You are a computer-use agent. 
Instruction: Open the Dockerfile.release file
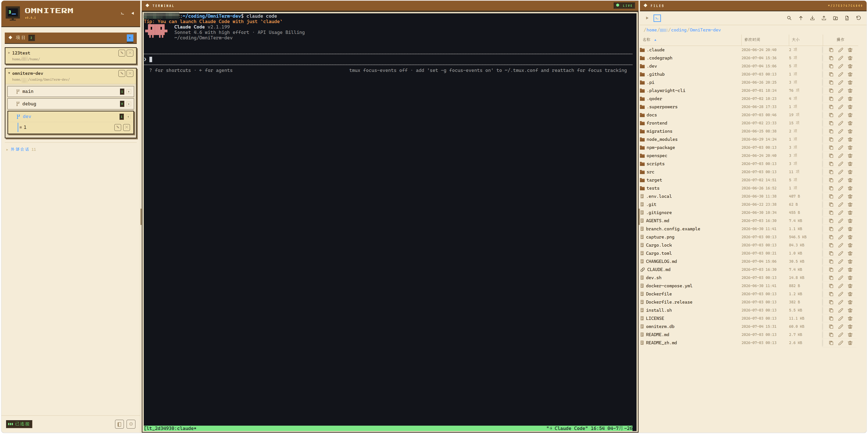point(669,302)
